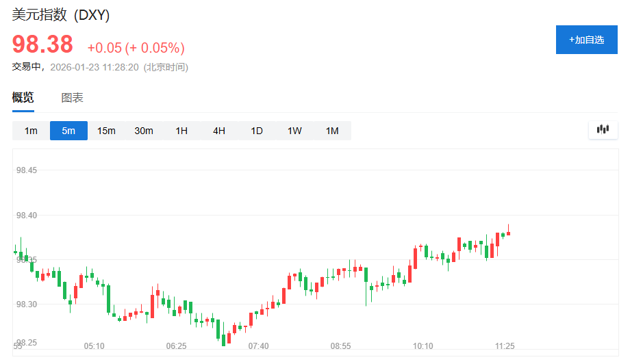This screenshot has width=630, height=364.
Task: Click the +0.05 (+0.05%) change value
Action: 136,48
